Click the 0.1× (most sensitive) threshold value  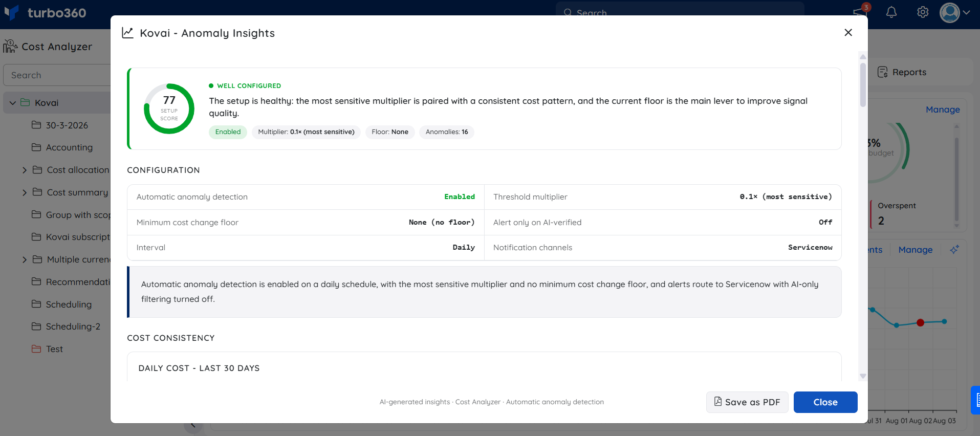pyautogui.click(x=786, y=197)
